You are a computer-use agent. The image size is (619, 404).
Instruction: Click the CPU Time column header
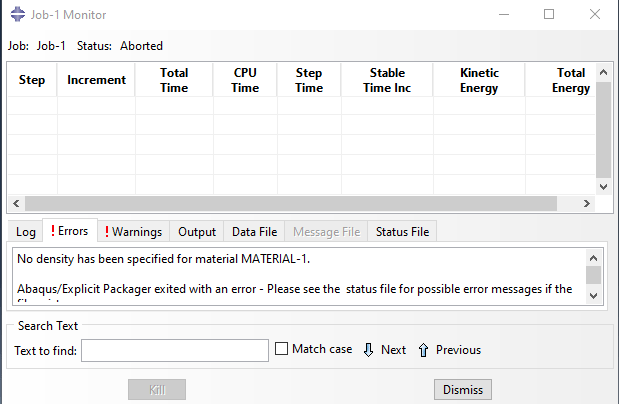245,80
